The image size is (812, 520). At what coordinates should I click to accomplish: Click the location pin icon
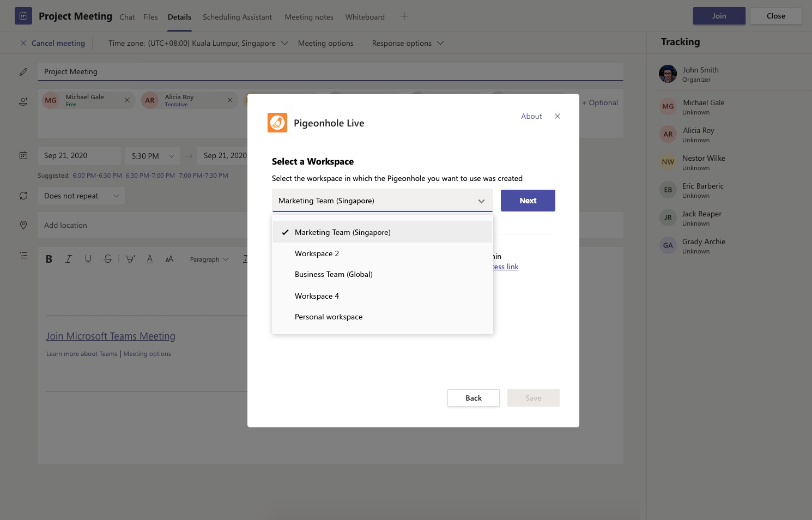(23, 225)
